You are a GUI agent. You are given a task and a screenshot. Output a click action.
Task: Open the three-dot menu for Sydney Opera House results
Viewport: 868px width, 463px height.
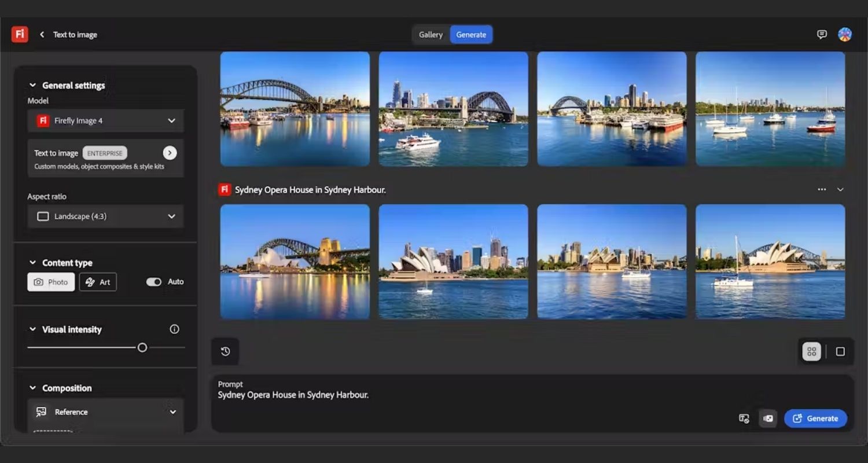click(822, 190)
